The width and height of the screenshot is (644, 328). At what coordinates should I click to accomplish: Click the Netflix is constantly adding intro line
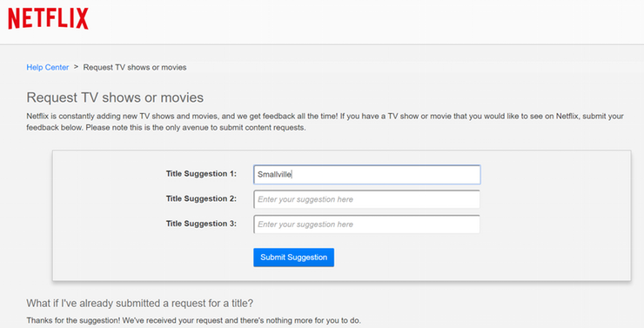coord(325,117)
